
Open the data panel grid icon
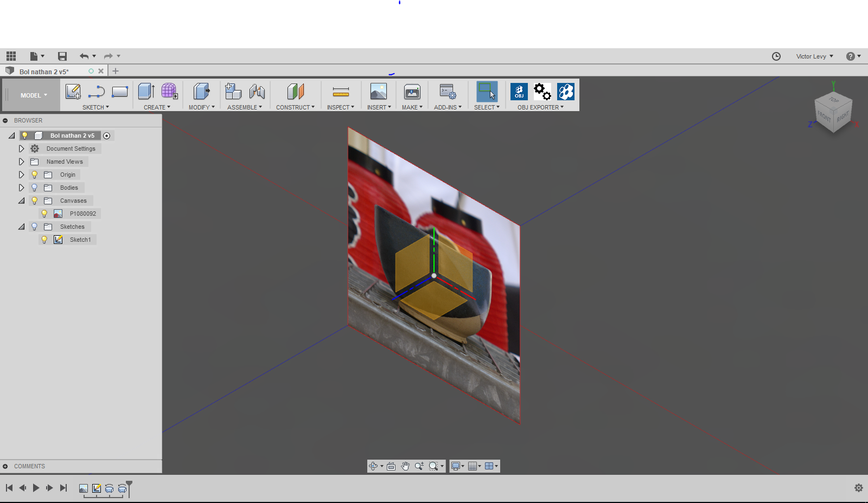11,56
